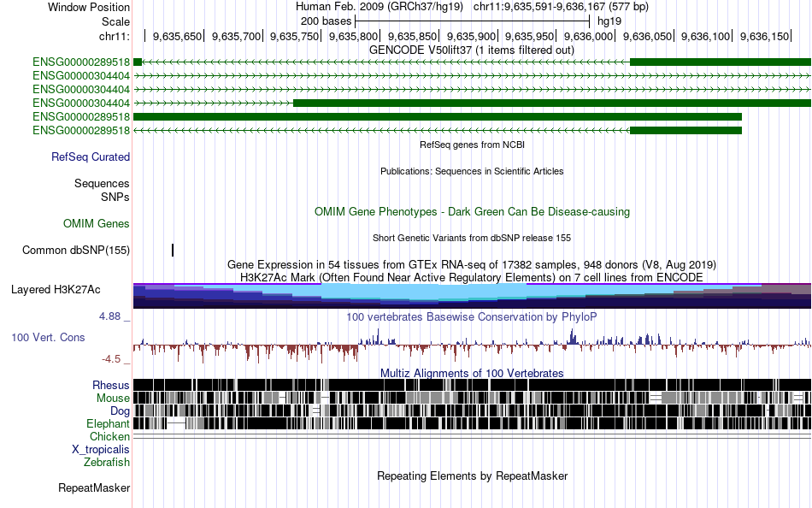812x508 pixels.
Task: Click the layered H3K27Ac signal graph
Action: pos(473,296)
